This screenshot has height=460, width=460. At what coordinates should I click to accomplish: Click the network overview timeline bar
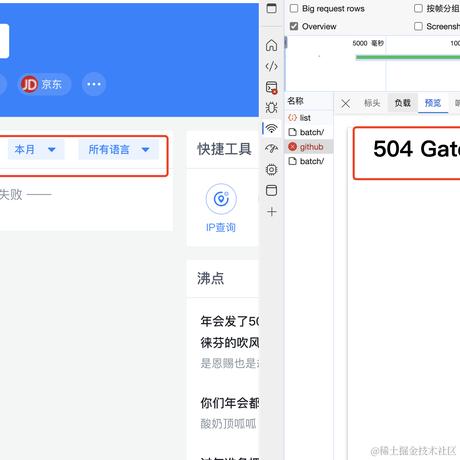tap(408, 57)
